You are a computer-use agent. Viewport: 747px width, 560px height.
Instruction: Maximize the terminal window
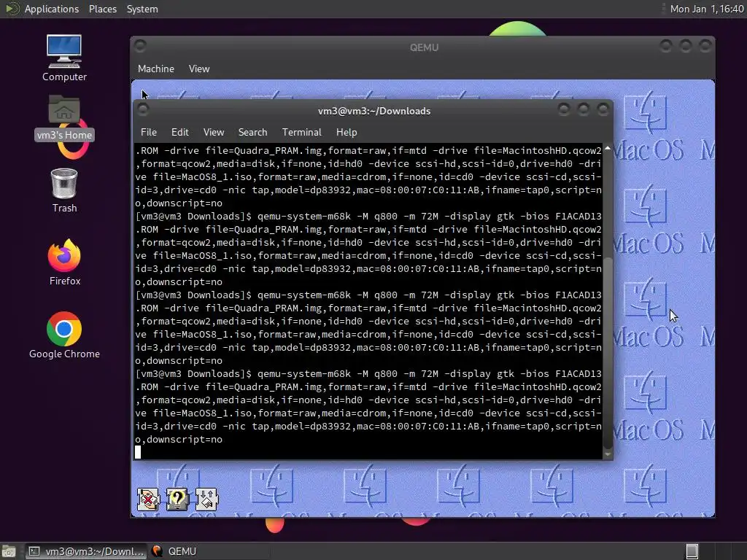click(583, 110)
